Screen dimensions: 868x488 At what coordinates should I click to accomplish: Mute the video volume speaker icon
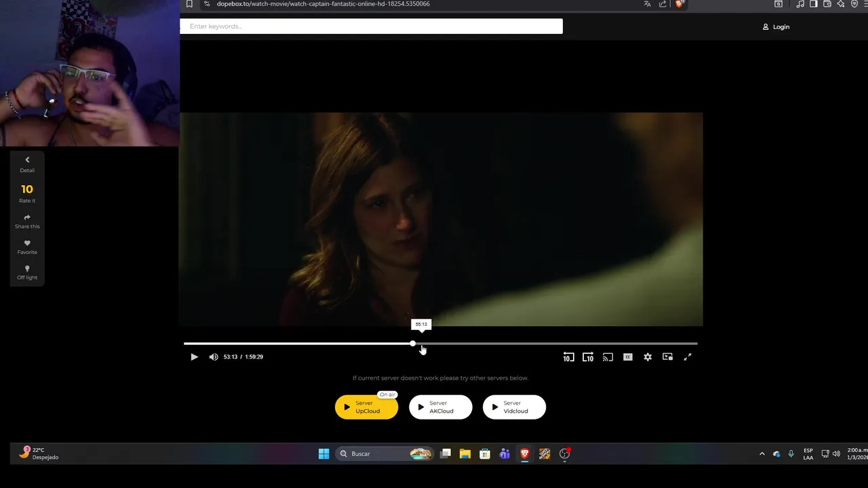(214, 357)
